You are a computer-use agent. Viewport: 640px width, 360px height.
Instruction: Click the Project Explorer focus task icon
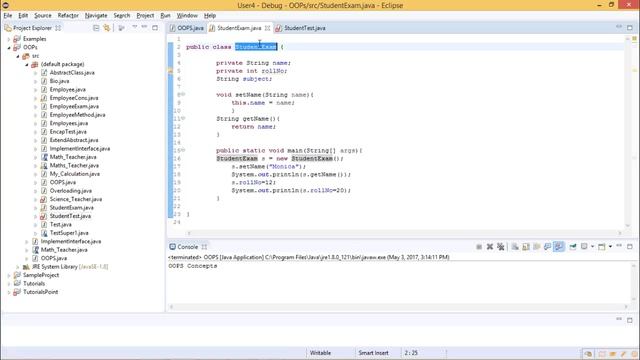pyautogui.click(x=122, y=28)
